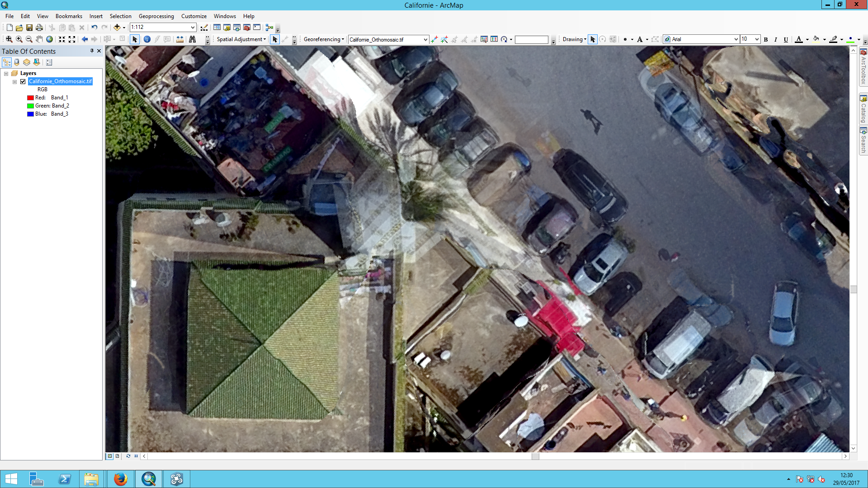The height and width of the screenshot is (488, 868).
Task: Select the Pan hand tool
Action: tap(39, 39)
